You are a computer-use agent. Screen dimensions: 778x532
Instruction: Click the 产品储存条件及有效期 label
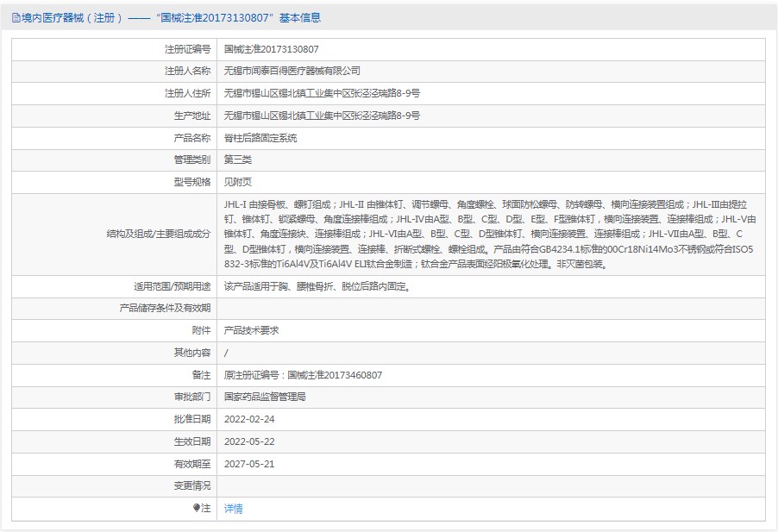tap(165, 308)
